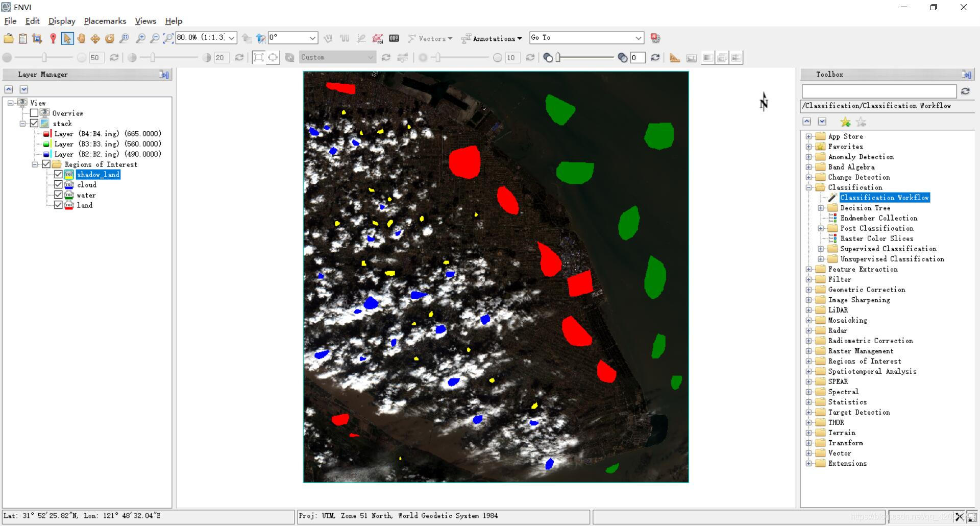
Task: Click the Post Classification folder label
Action: coord(877,228)
